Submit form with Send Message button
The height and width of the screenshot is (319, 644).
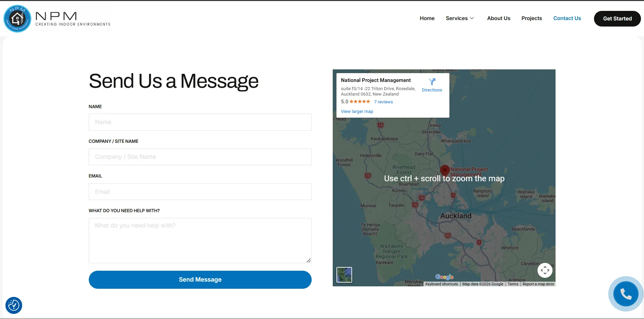coord(200,280)
